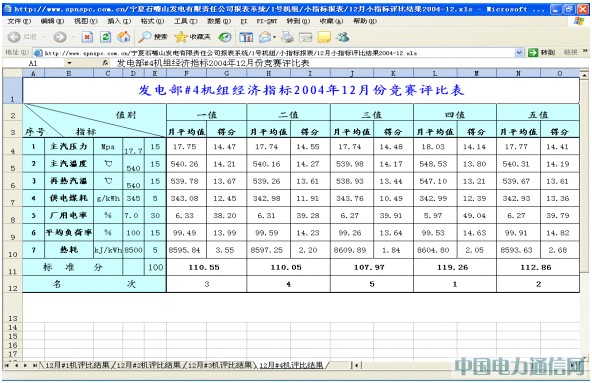592x383 pixels.
Task: Go to the Home page icon
Action: pyautogui.click(x=123, y=37)
